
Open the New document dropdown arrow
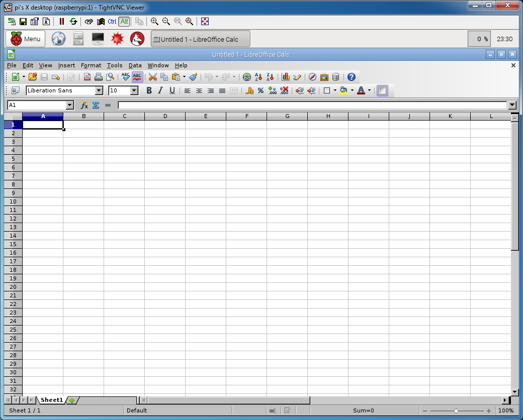[24, 77]
